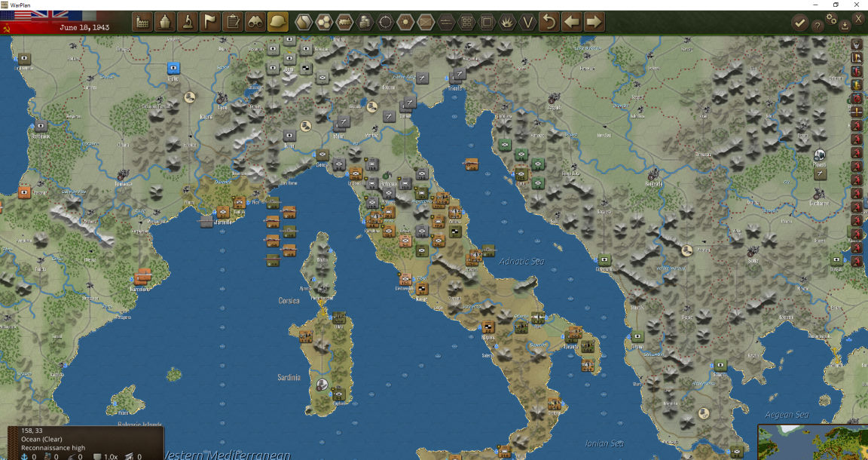Toggle the envelope hex overlay
868x460 pixels.
tap(426, 23)
